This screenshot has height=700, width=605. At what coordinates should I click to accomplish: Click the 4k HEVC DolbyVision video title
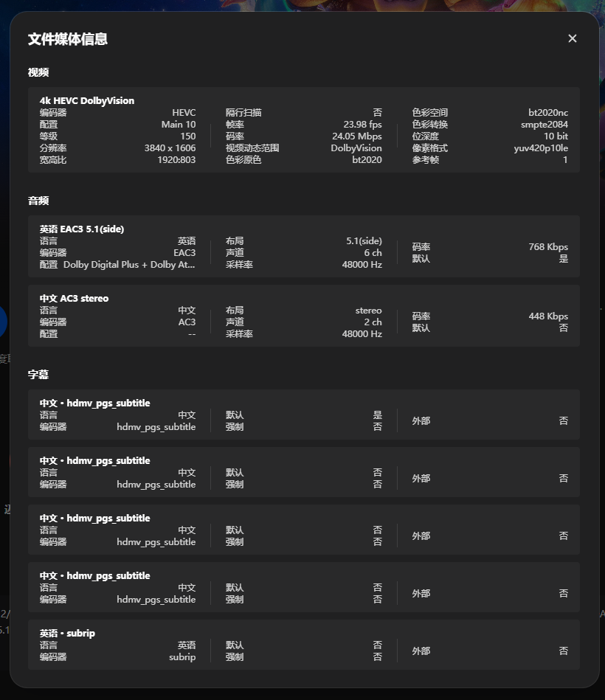(87, 101)
